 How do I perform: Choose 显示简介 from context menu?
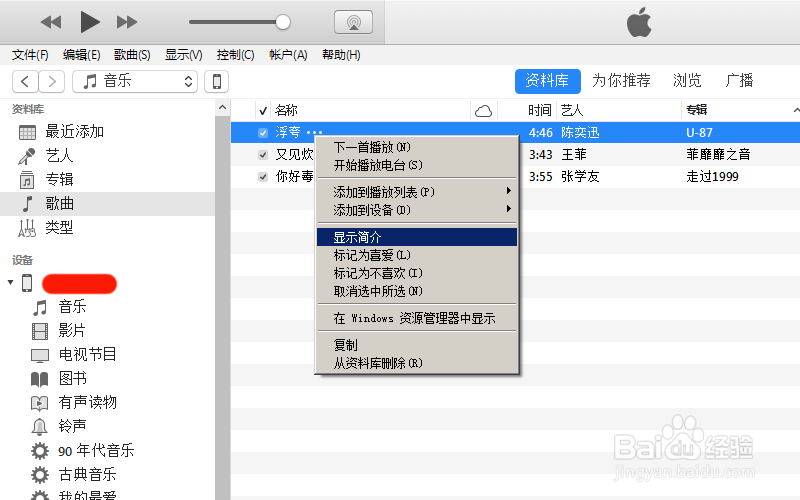[417, 237]
